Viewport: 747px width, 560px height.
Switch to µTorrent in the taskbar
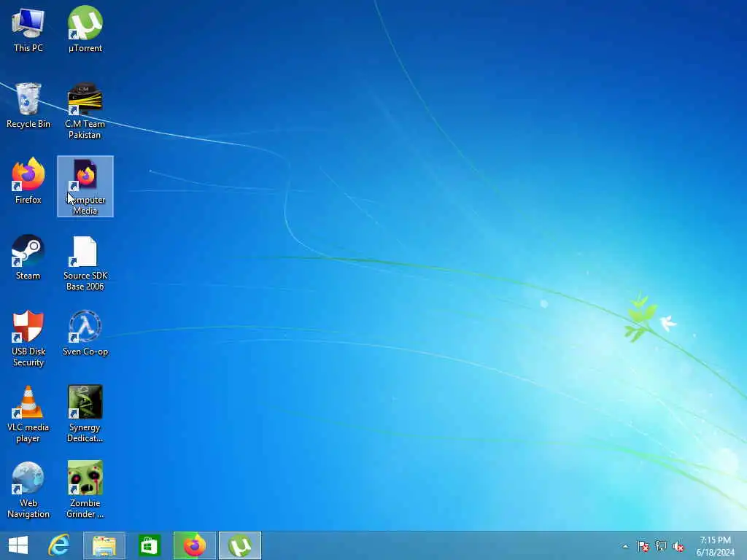[240, 545]
